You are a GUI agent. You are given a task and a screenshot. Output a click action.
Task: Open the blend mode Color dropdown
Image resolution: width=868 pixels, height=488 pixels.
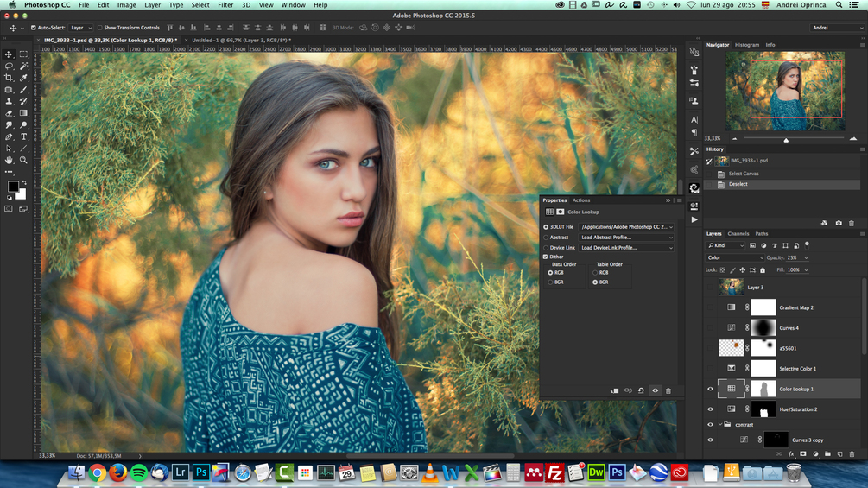(735, 258)
